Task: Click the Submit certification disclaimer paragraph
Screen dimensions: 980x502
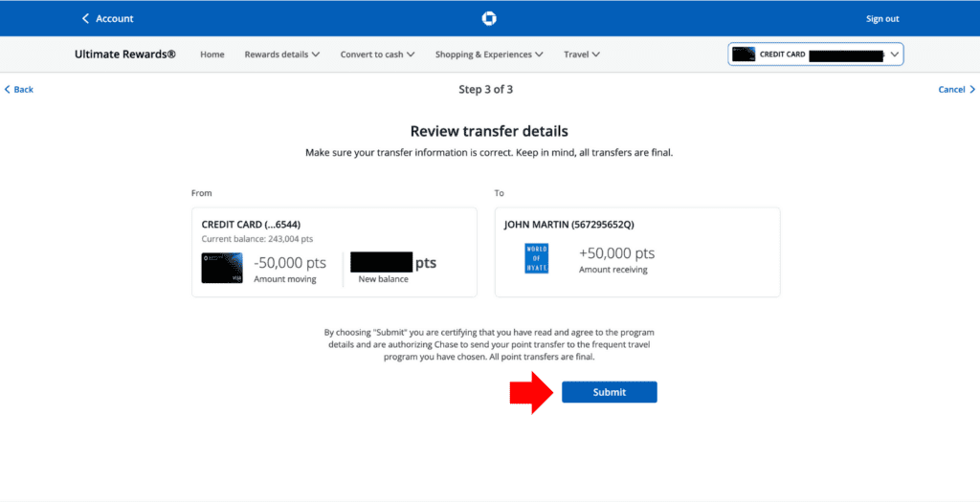Action: click(489, 344)
